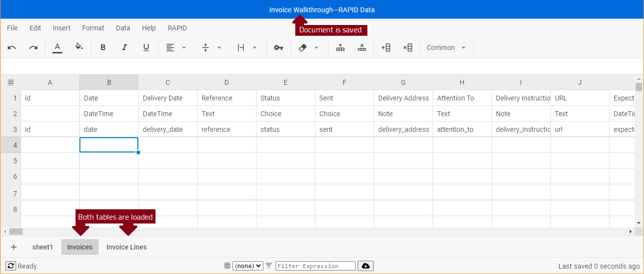Click the undo arrow icon
The width and height of the screenshot is (644, 274).
pos(12,48)
